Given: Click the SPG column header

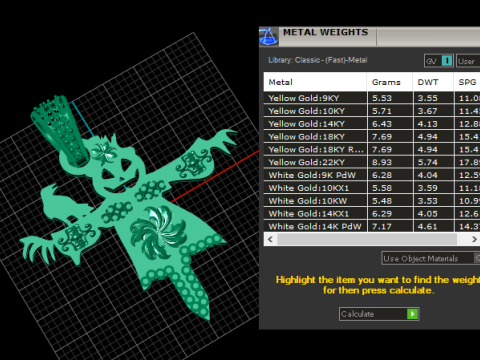Looking at the screenshot, I should (467, 82).
